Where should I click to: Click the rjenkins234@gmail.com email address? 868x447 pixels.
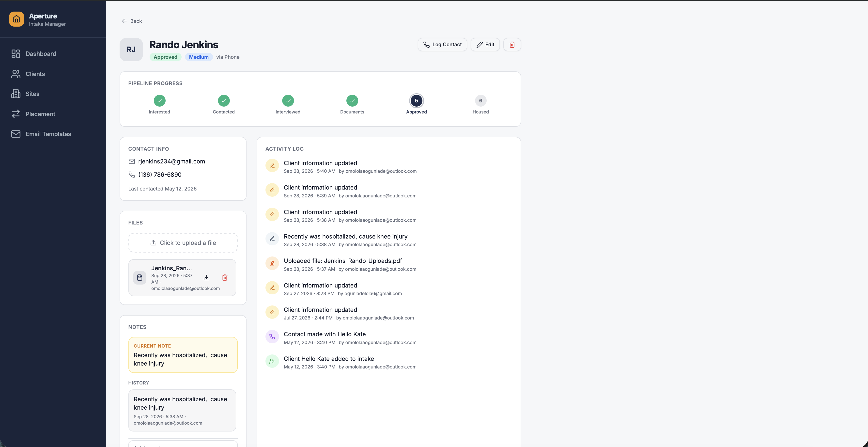[x=171, y=161]
